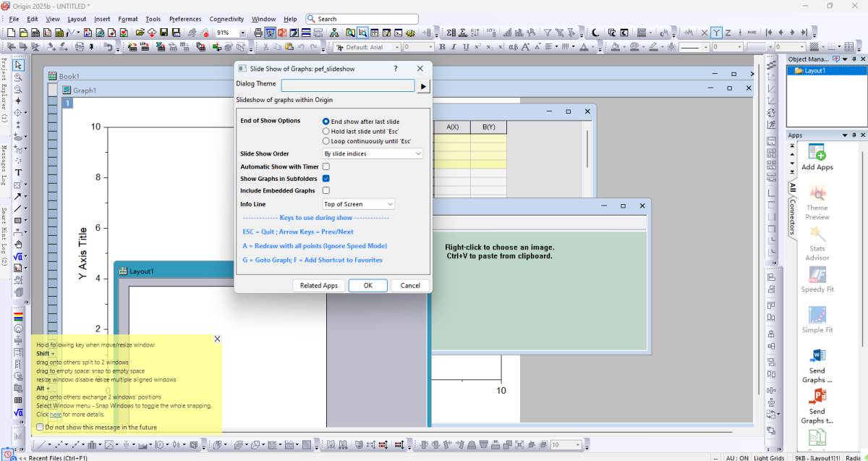Select the Text tool in left toolbar
The image size is (868, 461).
[x=18, y=173]
